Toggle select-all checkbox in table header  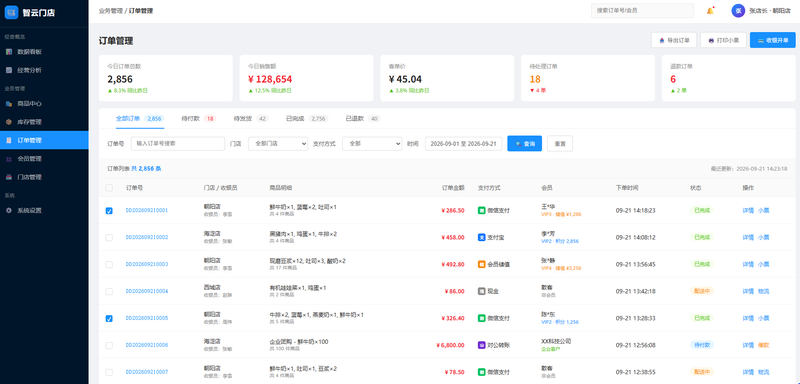(109, 188)
